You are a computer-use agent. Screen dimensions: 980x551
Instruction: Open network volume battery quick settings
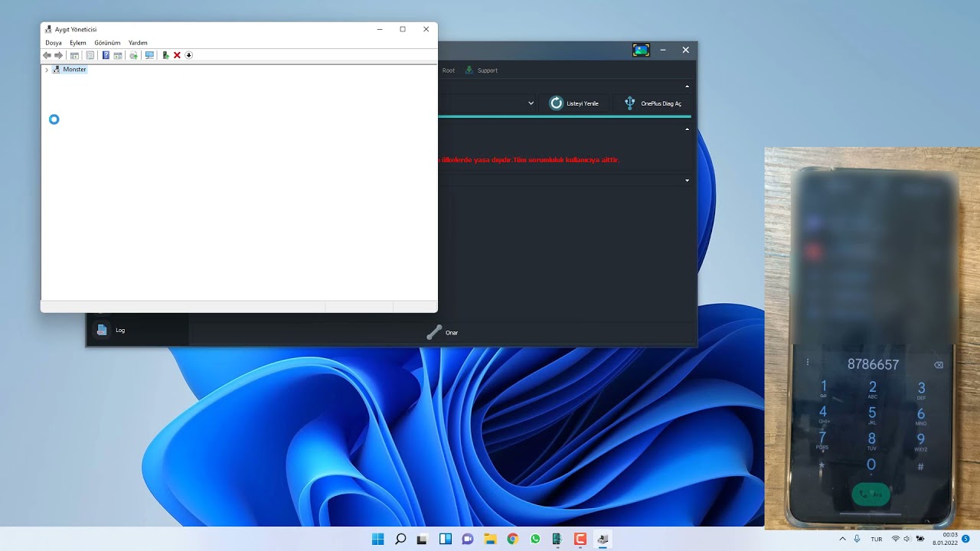click(x=908, y=539)
